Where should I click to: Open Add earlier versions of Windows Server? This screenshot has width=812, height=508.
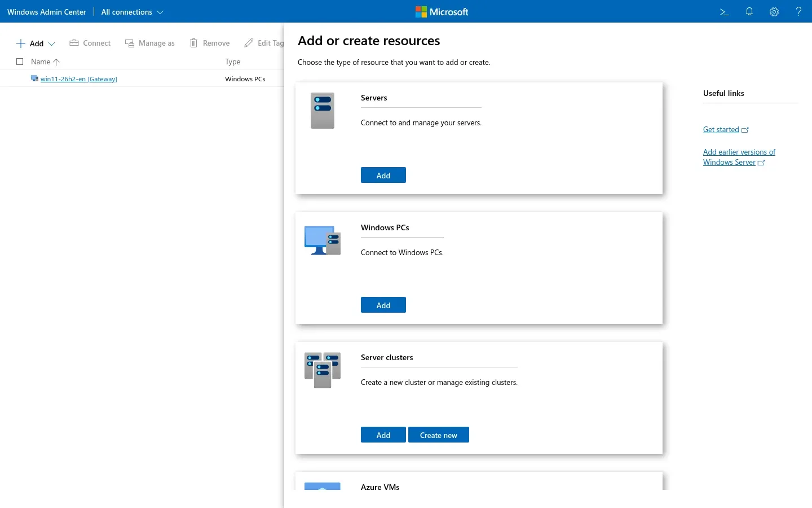[739, 157]
